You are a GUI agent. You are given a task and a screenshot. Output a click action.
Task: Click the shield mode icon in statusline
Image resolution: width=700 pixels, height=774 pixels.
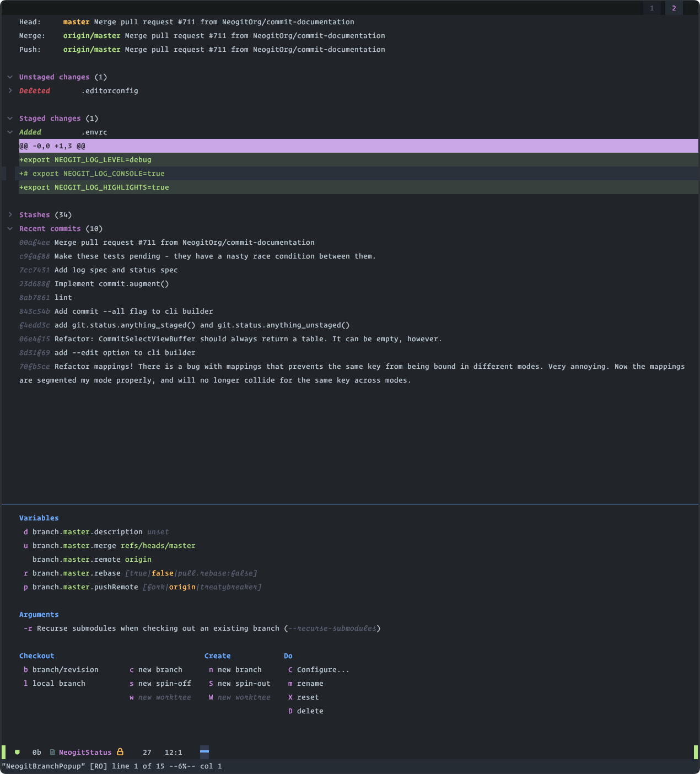17,752
